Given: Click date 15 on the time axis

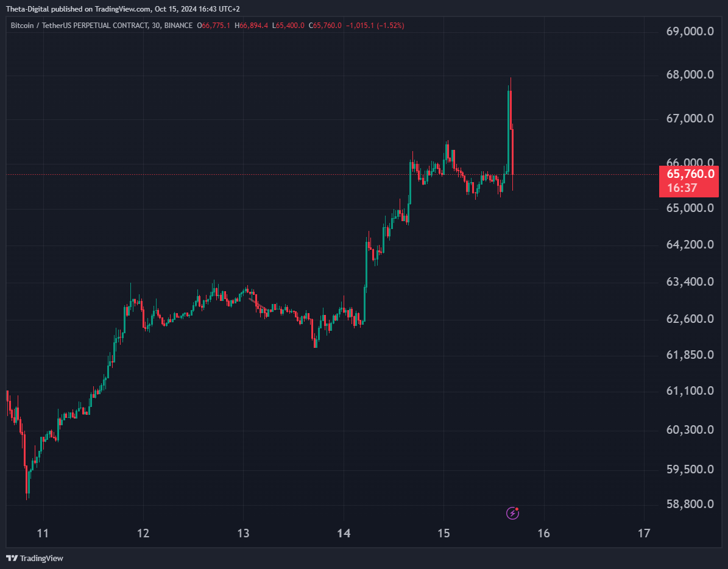Looking at the screenshot, I should pos(444,533).
